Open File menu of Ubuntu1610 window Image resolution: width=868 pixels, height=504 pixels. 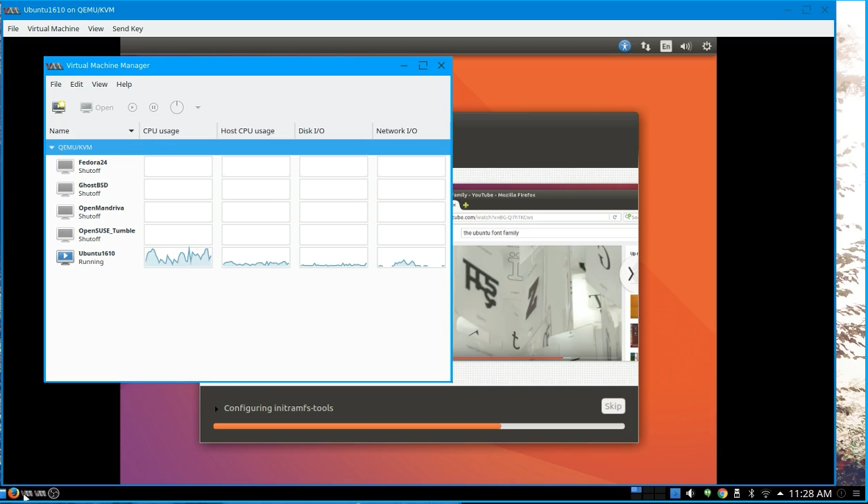[13, 28]
